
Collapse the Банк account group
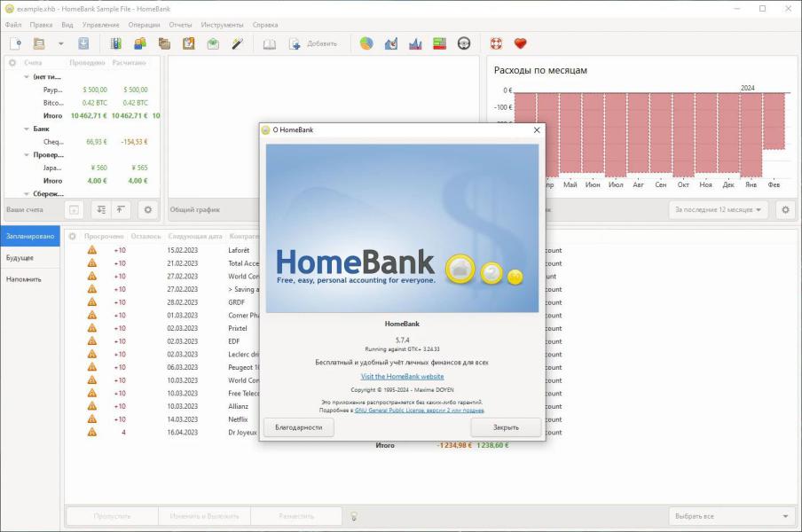(x=27, y=129)
